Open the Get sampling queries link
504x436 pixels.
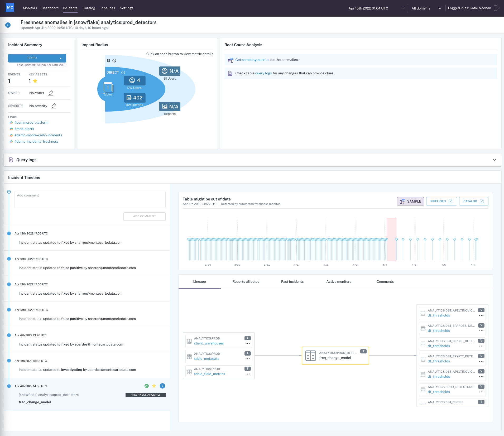[252, 60]
